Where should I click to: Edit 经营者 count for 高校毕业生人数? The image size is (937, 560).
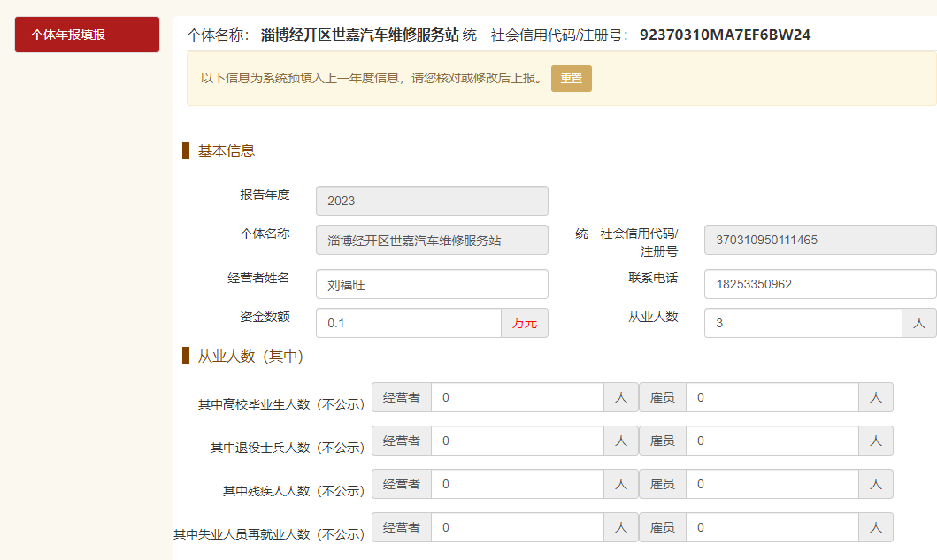point(518,397)
